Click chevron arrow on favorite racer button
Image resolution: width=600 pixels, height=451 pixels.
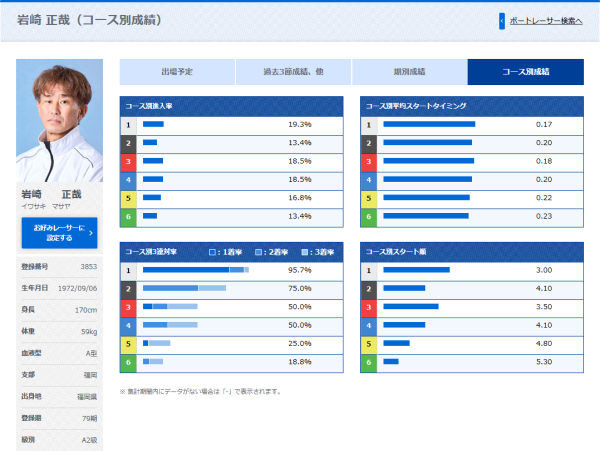tap(91, 233)
